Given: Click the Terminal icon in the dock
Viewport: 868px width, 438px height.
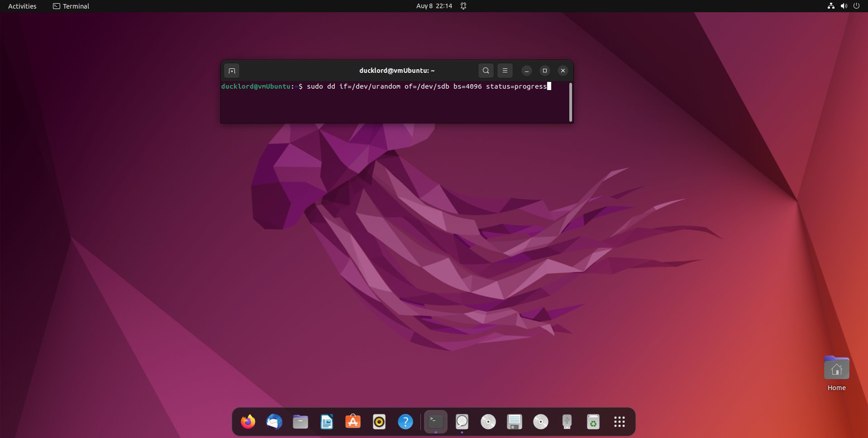Looking at the screenshot, I should click(x=436, y=422).
